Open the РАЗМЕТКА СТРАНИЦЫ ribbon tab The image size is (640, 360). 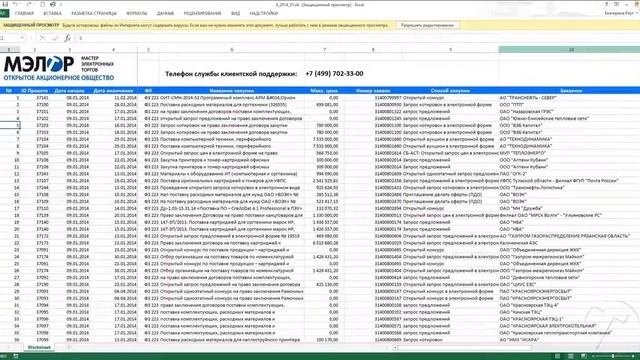click(x=94, y=13)
